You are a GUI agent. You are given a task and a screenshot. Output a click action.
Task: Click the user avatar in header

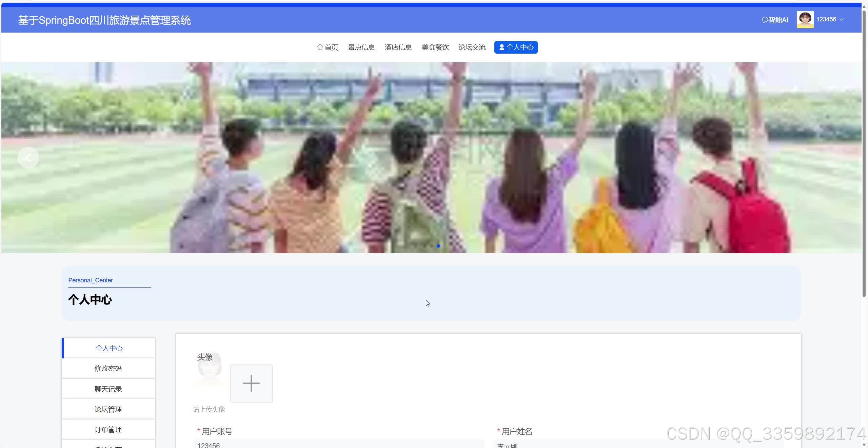tap(805, 20)
